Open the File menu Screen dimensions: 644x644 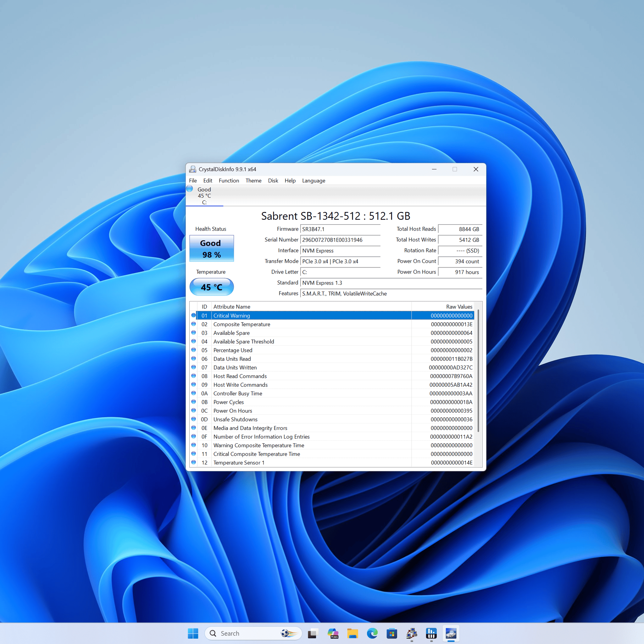[x=193, y=181]
